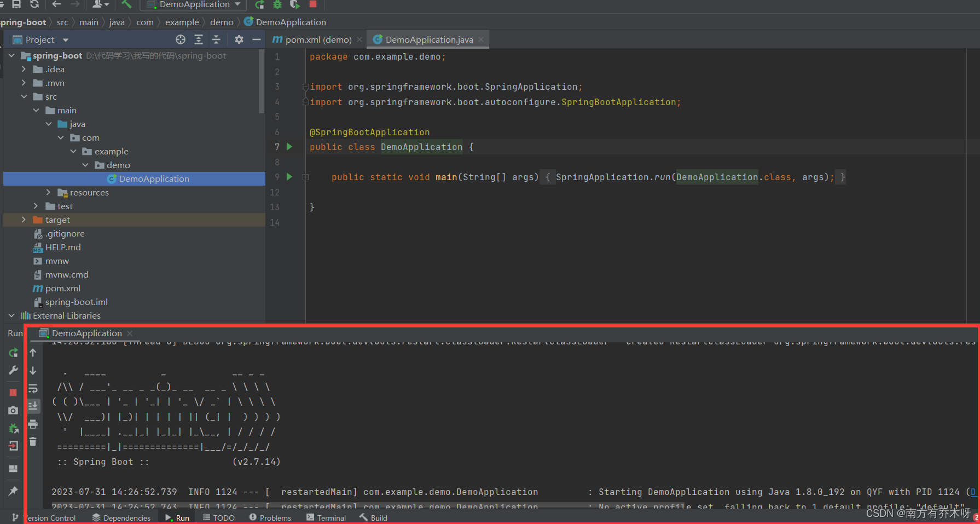Click the attach debugger bug icon
Image resolution: width=980 pixels, height=524 pixels.
click(13, 428)
